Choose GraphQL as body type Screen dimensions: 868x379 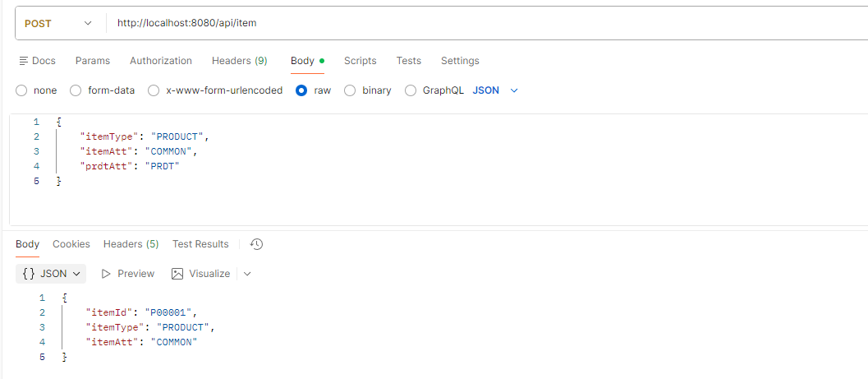point(411,90)
